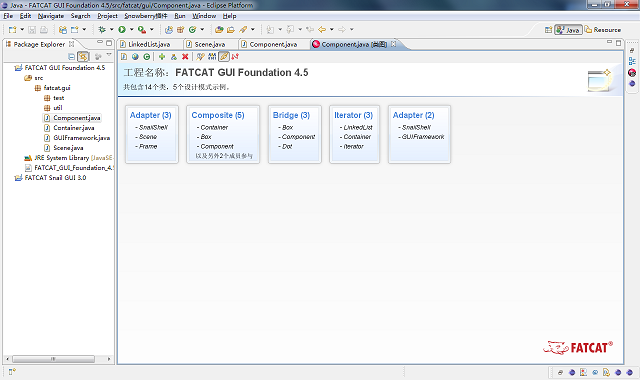Click the Problems icon in bottom status bar

(x=583, y=372)
